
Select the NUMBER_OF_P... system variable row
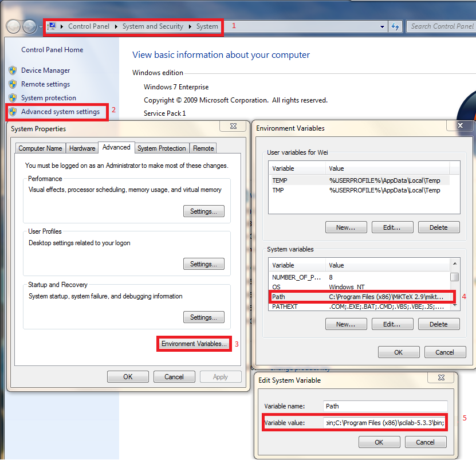pos(359,277)
